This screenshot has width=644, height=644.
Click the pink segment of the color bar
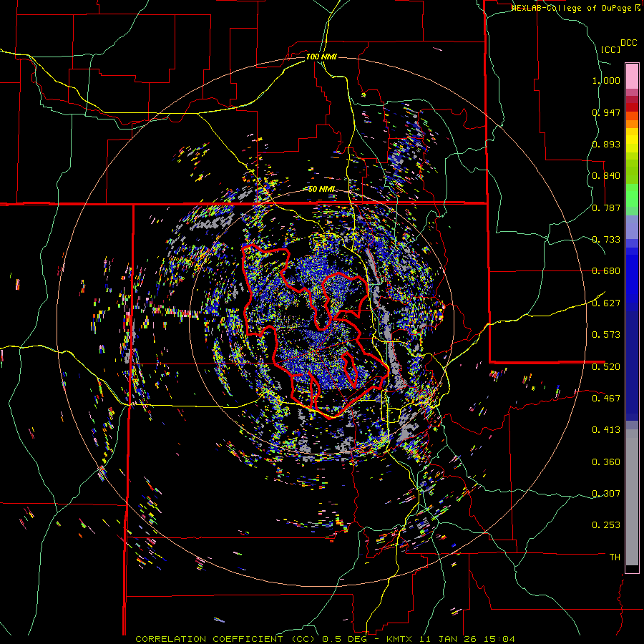[632, 76]
